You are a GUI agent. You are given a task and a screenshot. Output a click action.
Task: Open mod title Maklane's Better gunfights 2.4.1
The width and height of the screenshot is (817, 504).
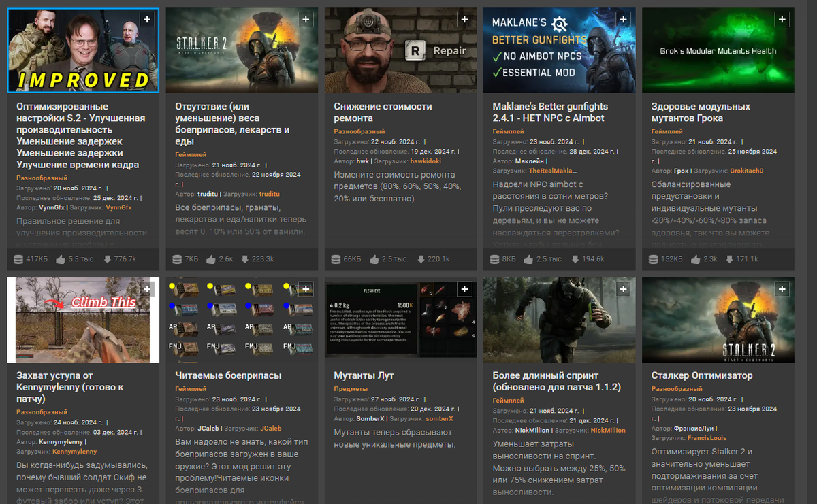pyautogui.click(x=550, y=112)
